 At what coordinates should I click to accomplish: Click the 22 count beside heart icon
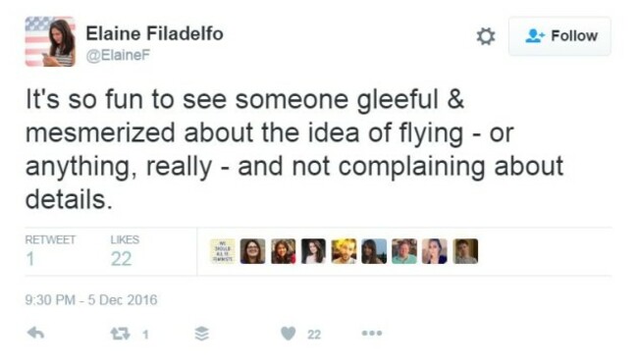pyautogui.click(x=314, y=335)
